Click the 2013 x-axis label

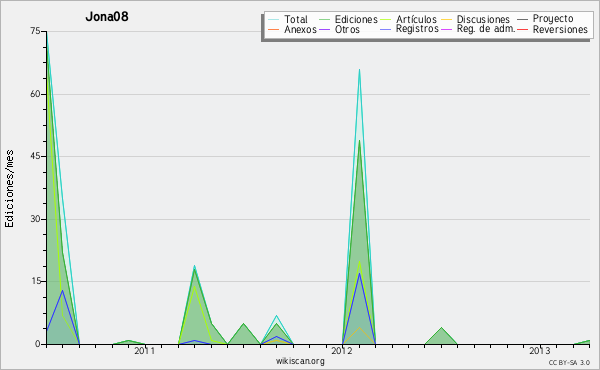pos(540,351)
